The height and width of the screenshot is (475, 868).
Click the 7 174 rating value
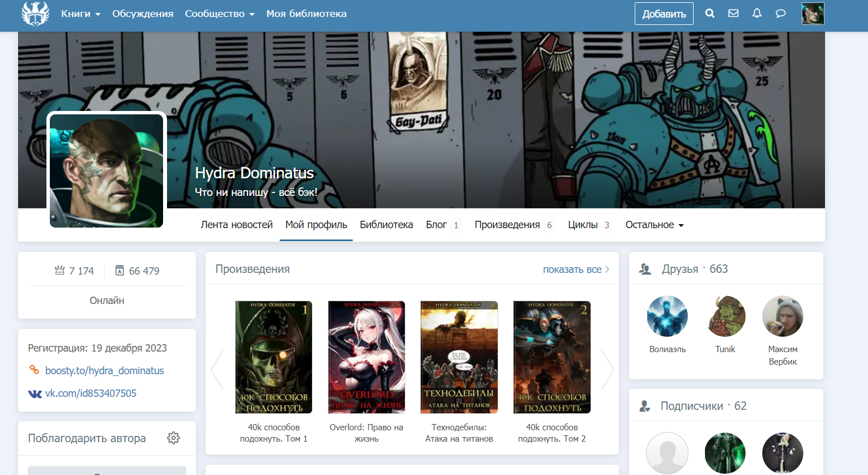(x=81, y=271)
